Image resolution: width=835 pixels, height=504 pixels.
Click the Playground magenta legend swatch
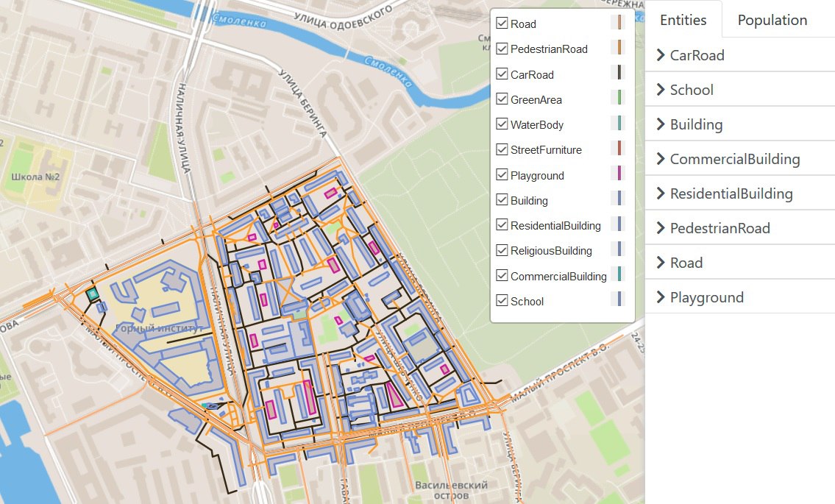pos(618,174)
